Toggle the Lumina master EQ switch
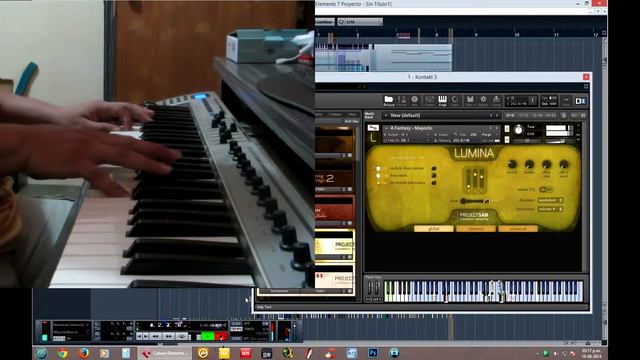640x360 pixels. pos(545,190)
